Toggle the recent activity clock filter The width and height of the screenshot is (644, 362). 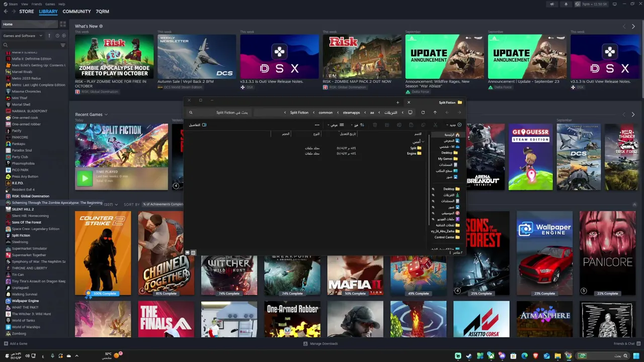point(57,36)
